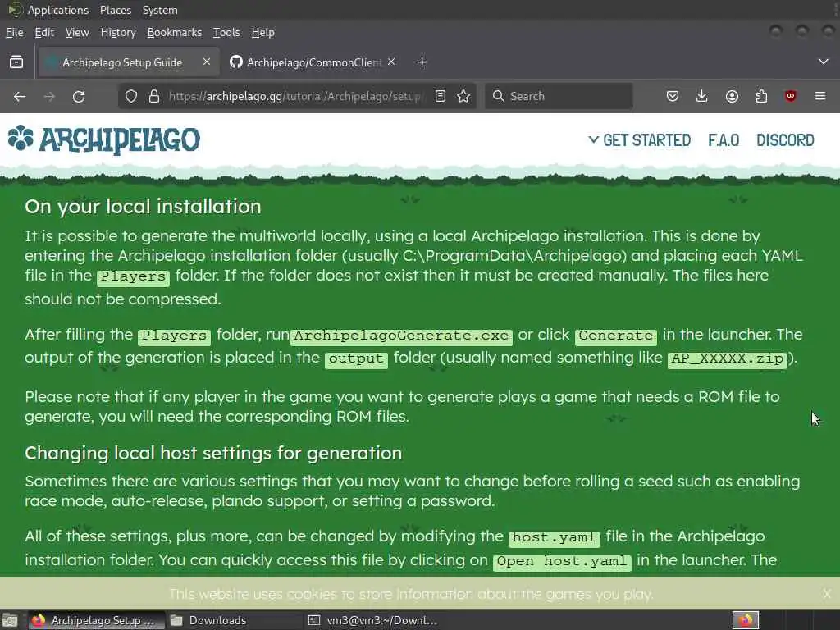Viewport: 840px width, 630px height.
Task: Open the F.A.Q link
Action: (724, 140)
